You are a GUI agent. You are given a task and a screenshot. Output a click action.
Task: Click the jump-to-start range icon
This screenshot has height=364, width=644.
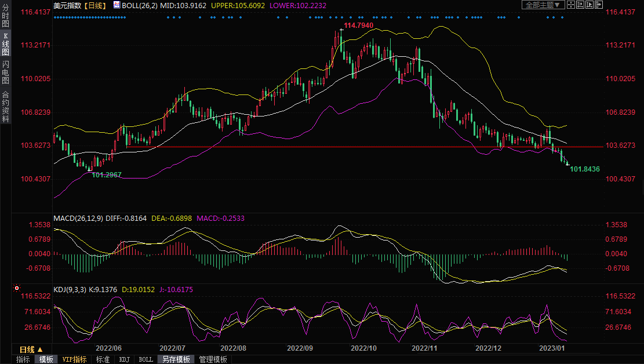coord(581,5)
